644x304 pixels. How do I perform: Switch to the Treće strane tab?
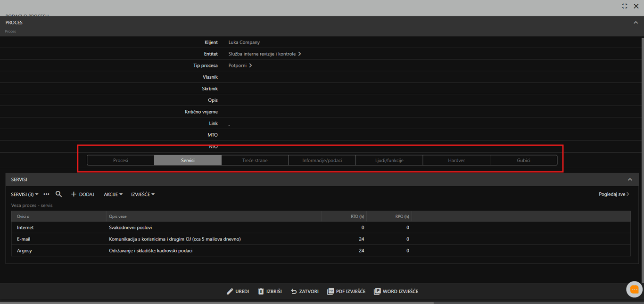[x=255, y=160]
